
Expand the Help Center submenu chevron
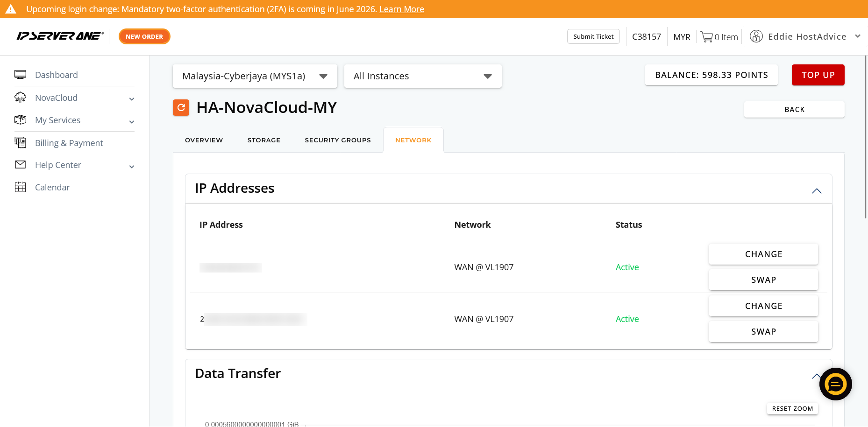point(132,167)
